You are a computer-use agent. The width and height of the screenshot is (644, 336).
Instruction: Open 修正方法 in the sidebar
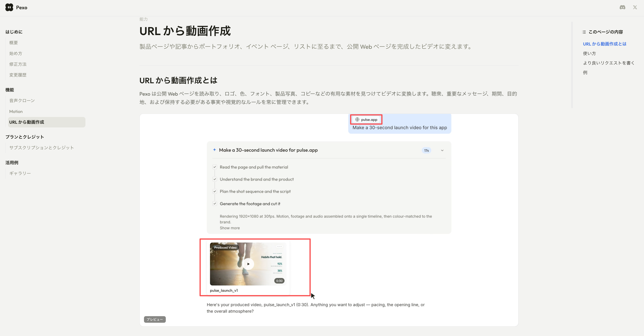(x=18, y=64)
